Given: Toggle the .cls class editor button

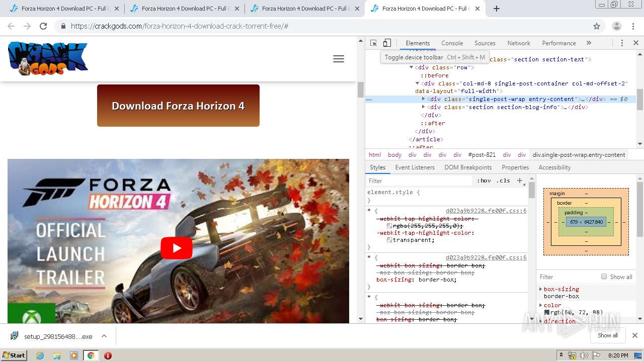Looking at the screenshot, I should coord(503,180).
